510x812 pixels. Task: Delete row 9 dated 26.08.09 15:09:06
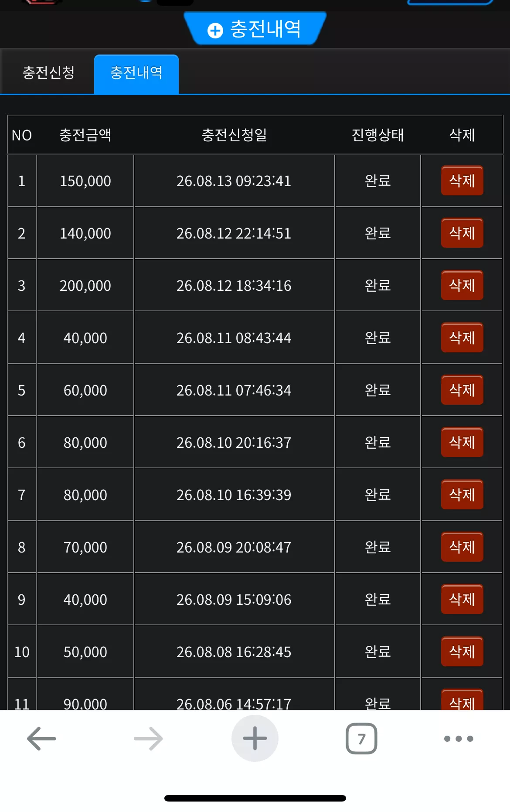pyautogui.click(x=462, y=599)
